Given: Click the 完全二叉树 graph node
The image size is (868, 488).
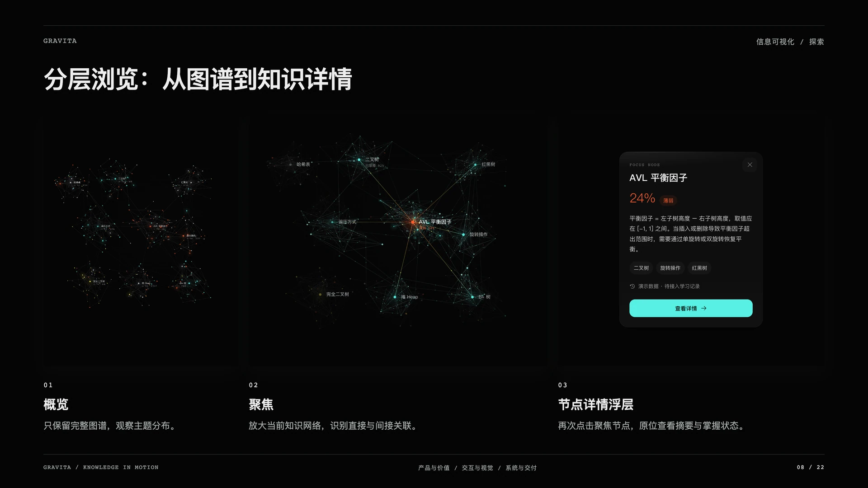Looking at the screenshot, I should tap(321, 294).
